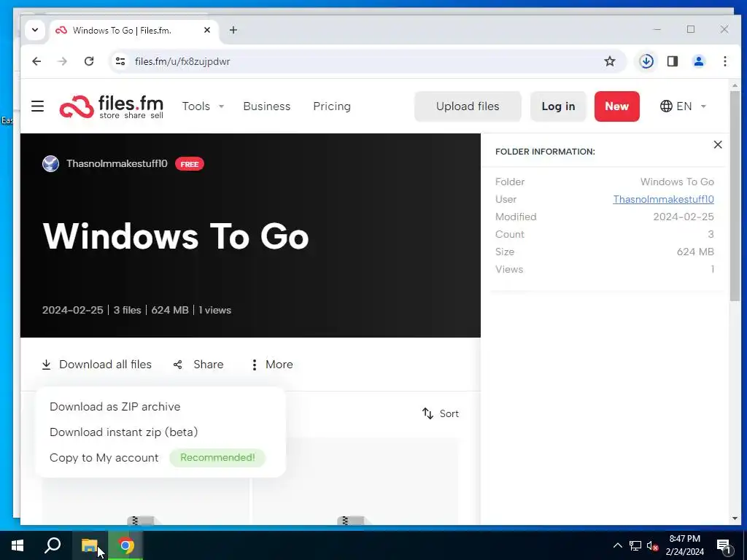Open File Explorer from the taskbar
The height and width of the screenshot is (560, 747).
pyautogui.click(x=90, y=545)
